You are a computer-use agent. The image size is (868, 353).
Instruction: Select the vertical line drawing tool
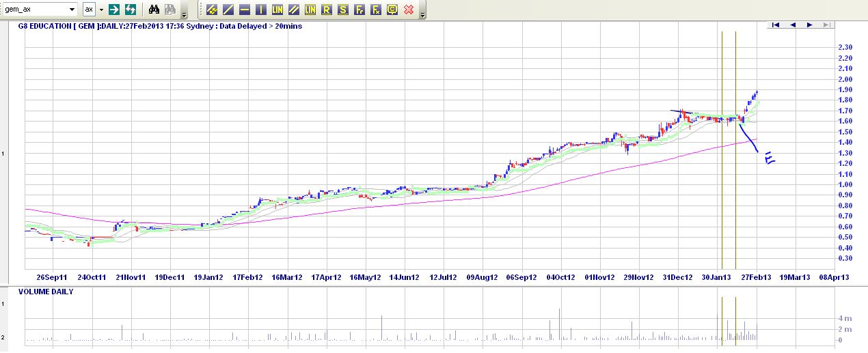(261, 10)
